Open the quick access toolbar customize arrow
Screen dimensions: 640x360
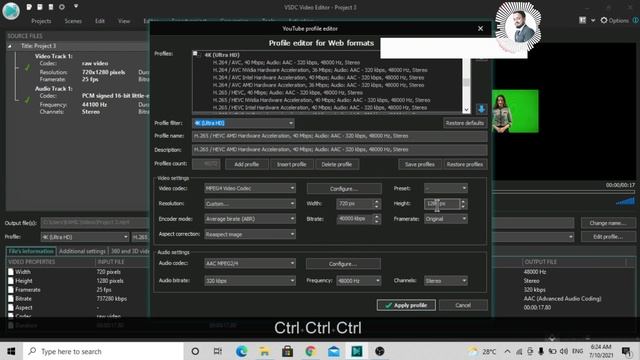(76, 7)
